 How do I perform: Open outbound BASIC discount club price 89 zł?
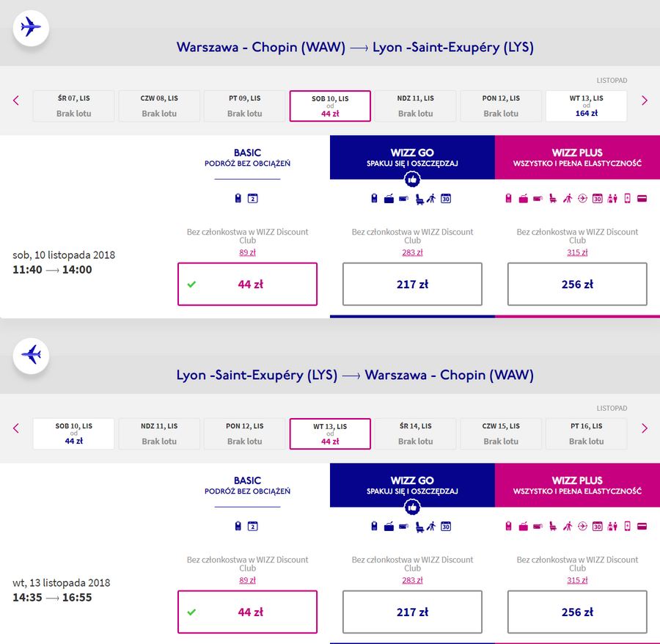247,252
